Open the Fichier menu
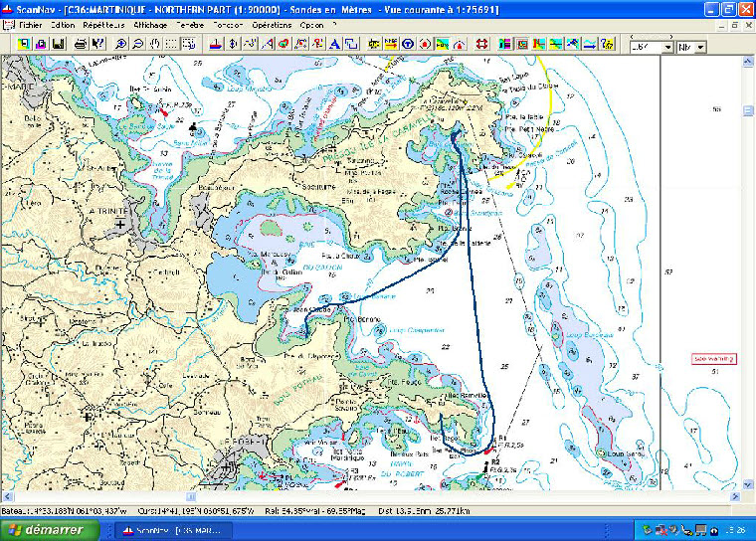Image resolution: width=756 pixels, height=541 pixels. coord(30,24)
